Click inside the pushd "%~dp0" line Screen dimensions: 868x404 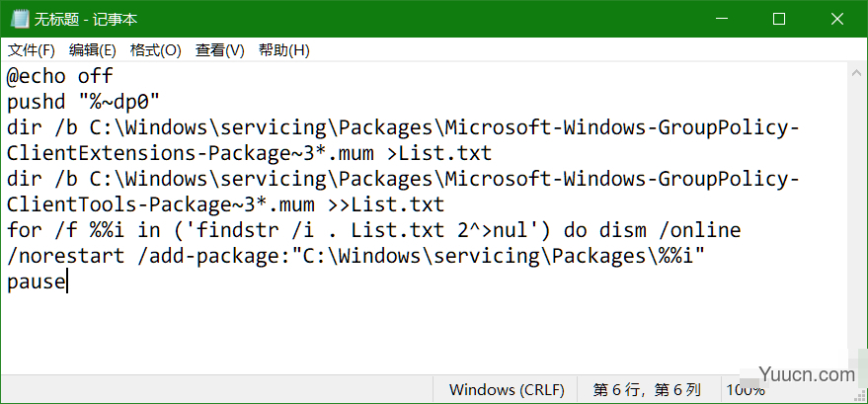point(83,102)
